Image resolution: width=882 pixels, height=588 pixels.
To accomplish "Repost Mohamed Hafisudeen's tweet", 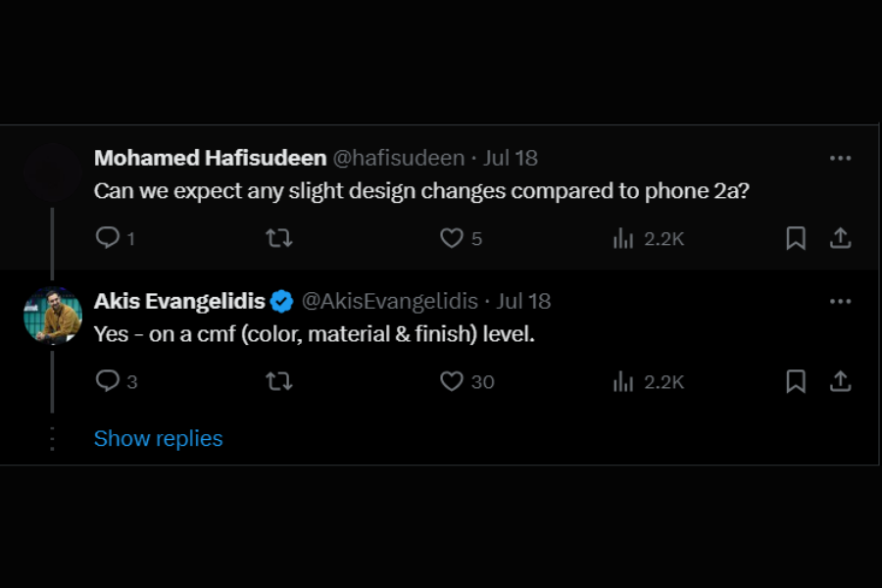I will coord(279,238).
